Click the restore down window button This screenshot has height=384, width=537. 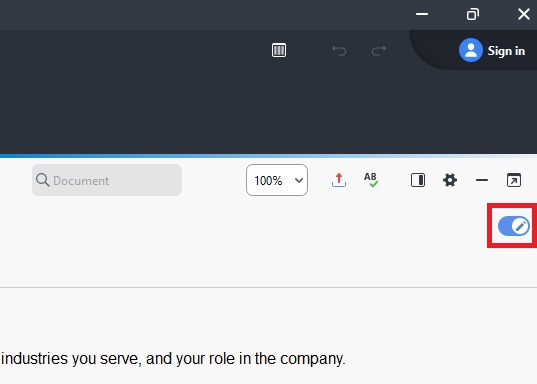click(473, 14)
